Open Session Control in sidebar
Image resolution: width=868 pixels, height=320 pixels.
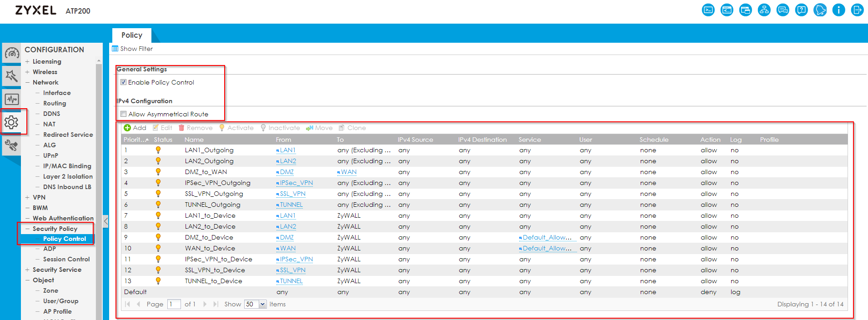tap(66, 259)
